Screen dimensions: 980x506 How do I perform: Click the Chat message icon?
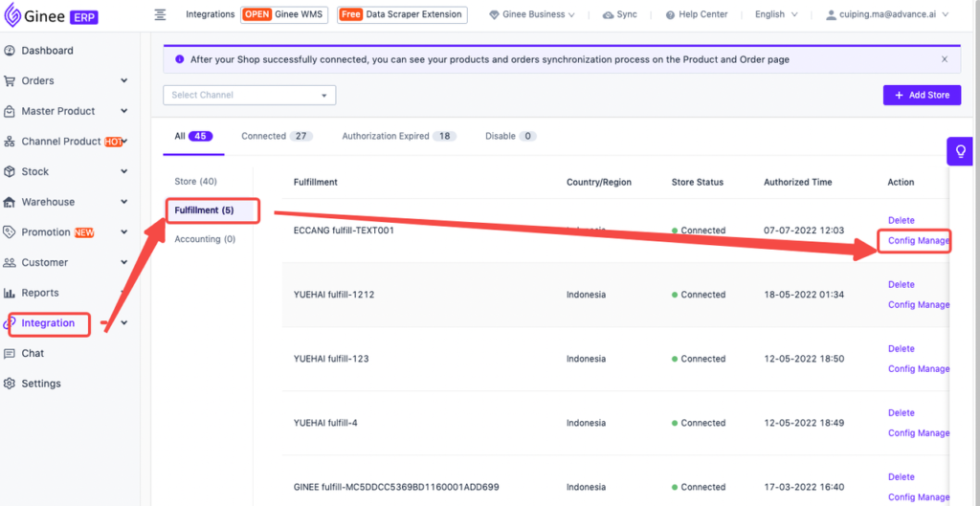tap(10, 353)
